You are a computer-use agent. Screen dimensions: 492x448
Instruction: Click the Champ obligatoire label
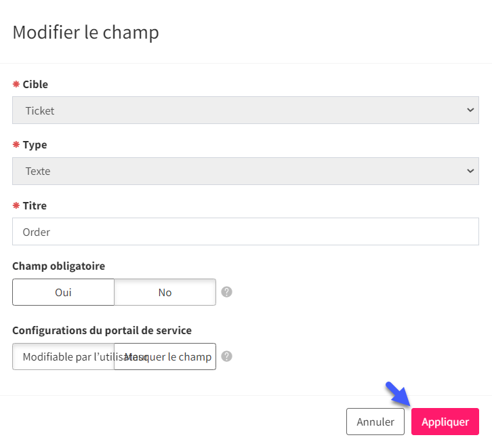point(59,266)
